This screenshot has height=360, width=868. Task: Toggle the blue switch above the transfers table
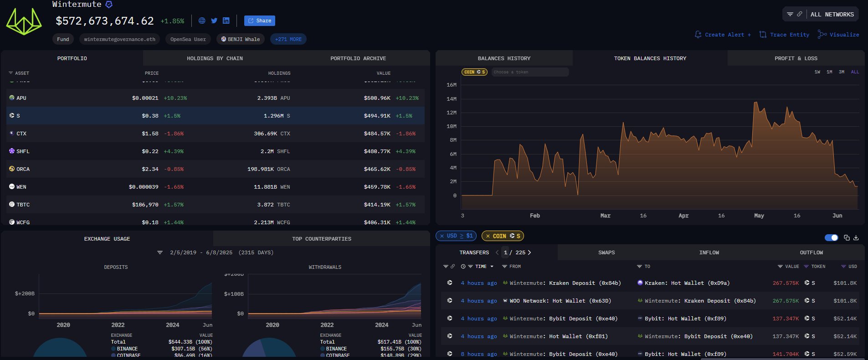point(832,237)
